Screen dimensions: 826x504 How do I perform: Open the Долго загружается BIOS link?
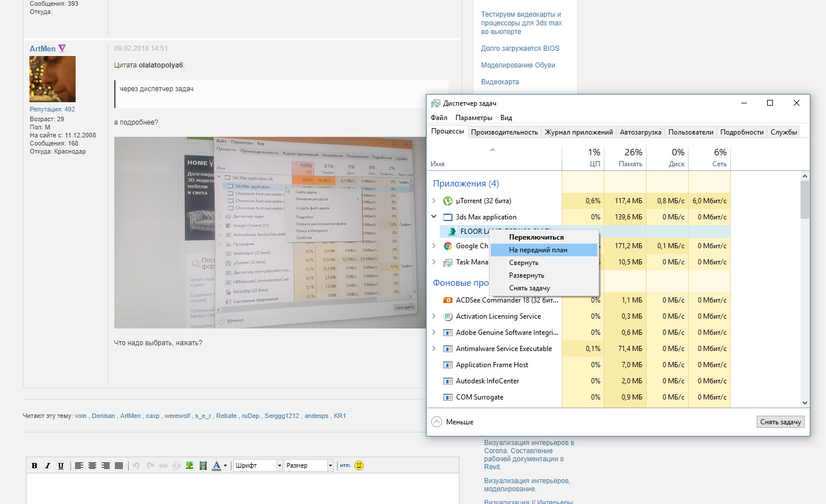[520, 48]
